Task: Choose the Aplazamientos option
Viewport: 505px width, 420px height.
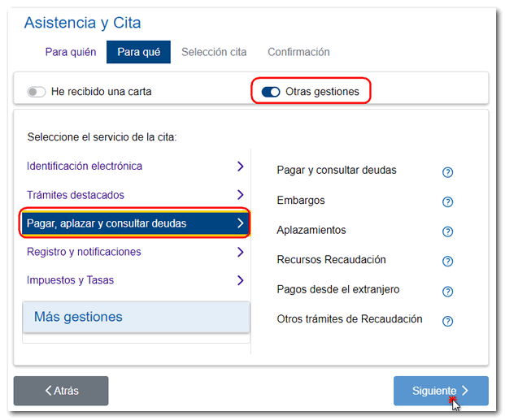Action: pos(311,230)
